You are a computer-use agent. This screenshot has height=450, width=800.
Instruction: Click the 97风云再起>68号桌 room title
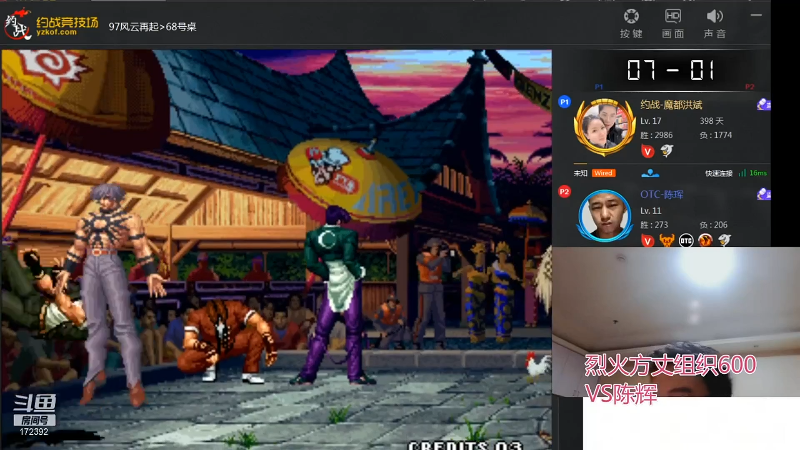point(152,27)
